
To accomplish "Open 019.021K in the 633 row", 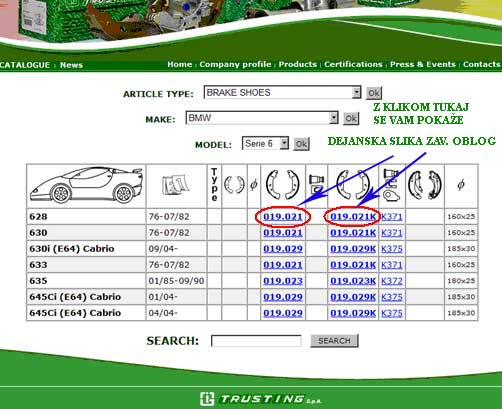I will point(353,265).
